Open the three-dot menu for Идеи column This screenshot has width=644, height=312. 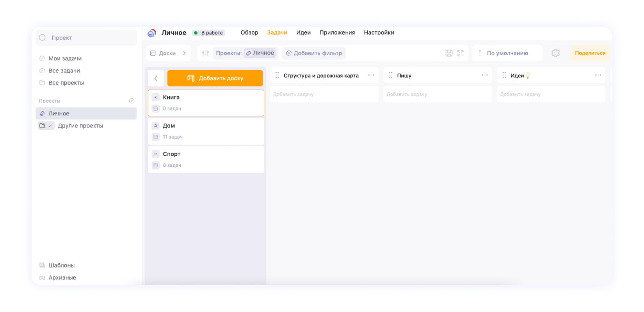pyautogui.click(x=598, y=75)
